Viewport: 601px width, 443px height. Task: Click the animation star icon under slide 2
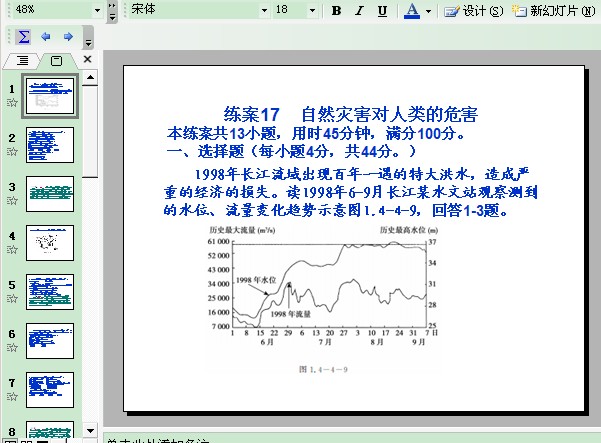[13, 152]
